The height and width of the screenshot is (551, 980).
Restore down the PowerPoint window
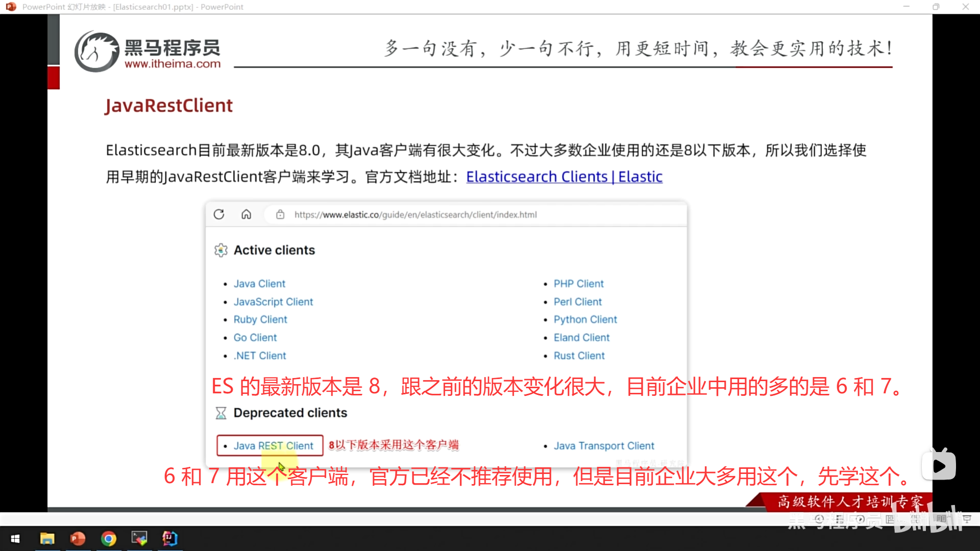[x=936, y=7]
